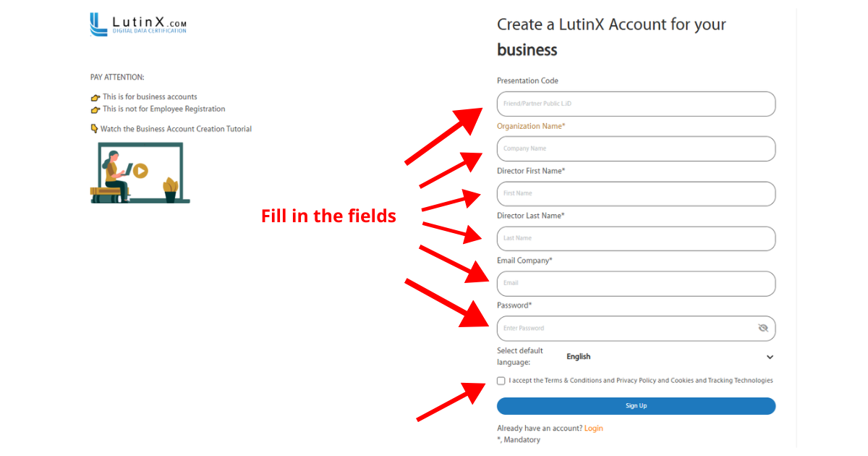Open the Watch the Business Account Creation Tutorial link
Viewport: 868px width, 456px height.
pyautogui.click(x=176, y=129)
